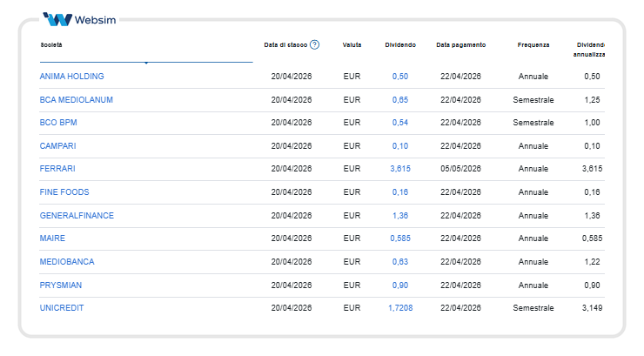Click BCA MEDIOLANUM dividend value 0,65

[x=400, y=100]
